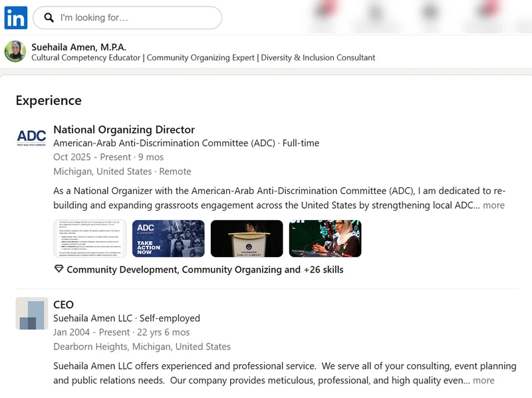Screen dimensions: 532x398
Task: Open the speaker at microphone thumbnail
Action: tap(325, 239)
